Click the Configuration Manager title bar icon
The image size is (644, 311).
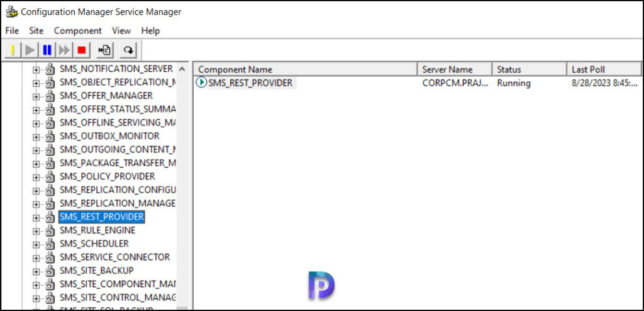pos(11,12)
